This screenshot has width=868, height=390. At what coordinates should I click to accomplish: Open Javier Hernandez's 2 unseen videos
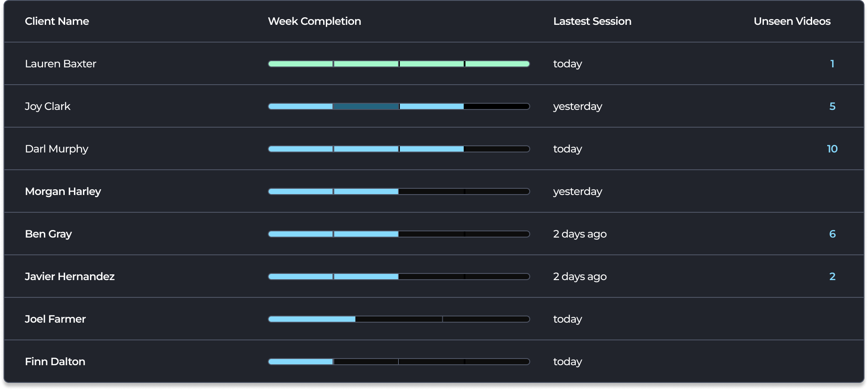[833, 277]
